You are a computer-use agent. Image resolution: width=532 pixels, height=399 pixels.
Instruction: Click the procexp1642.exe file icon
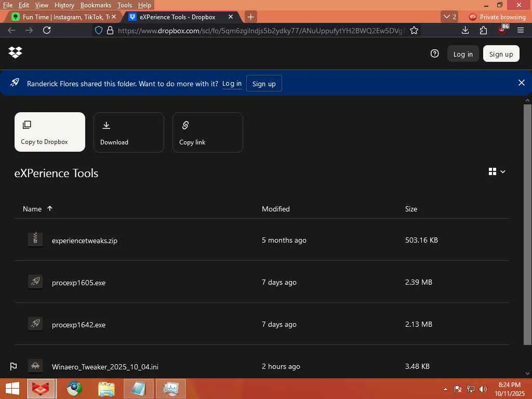pyautogui.click(x=35, y=323)
